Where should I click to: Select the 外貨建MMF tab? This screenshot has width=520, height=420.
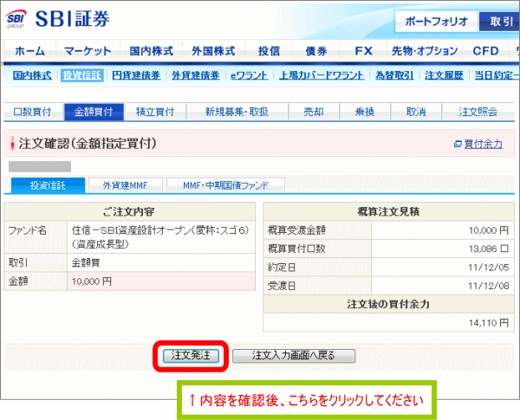point(126,185)
